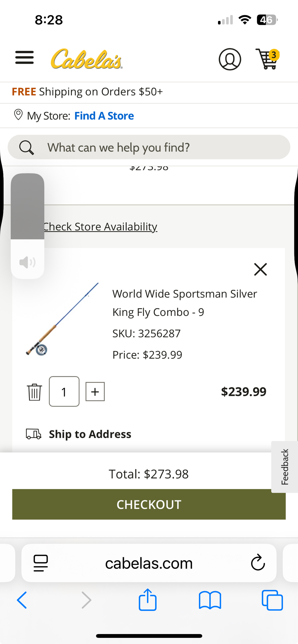Tap the Cabela's logo
This screenshot has height=644, width=298.
pos(87,59)
